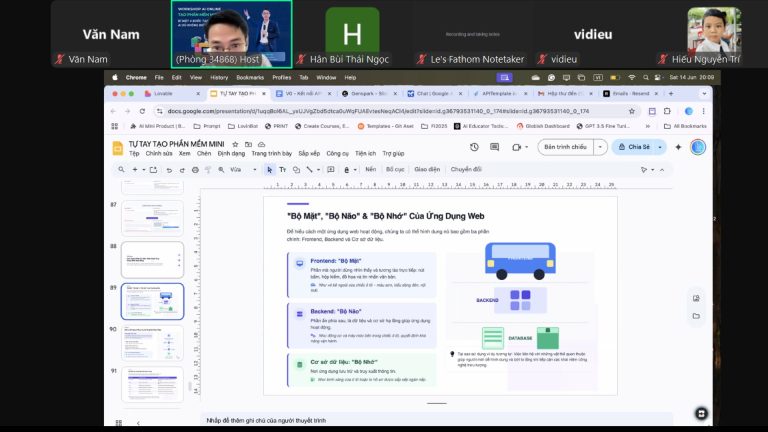Click the Bản trình chiếu slideshow button

point(566,147)
